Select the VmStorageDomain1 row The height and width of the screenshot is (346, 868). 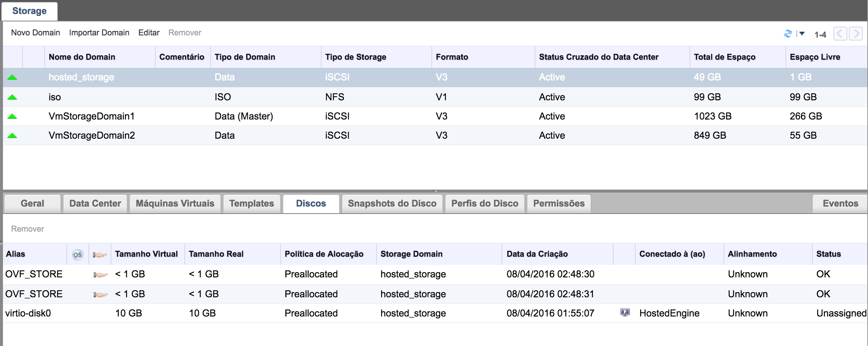(x=91, y=116)
